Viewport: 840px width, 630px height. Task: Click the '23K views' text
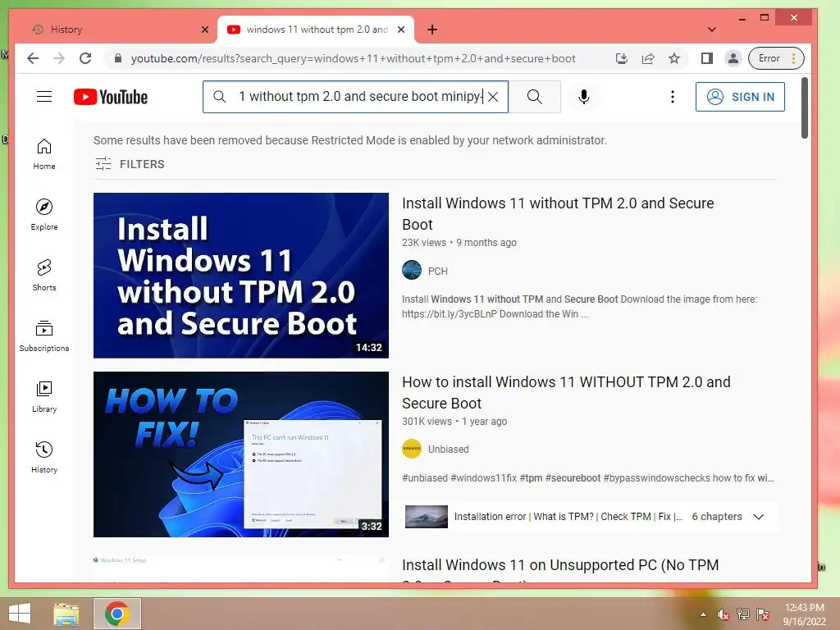(x=423, y=243)
